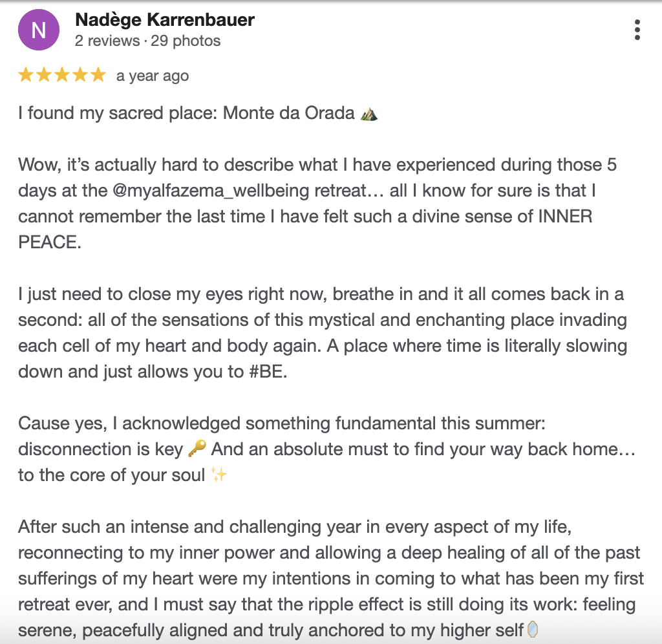Click the "2 reviews" count text

(107, 41)
